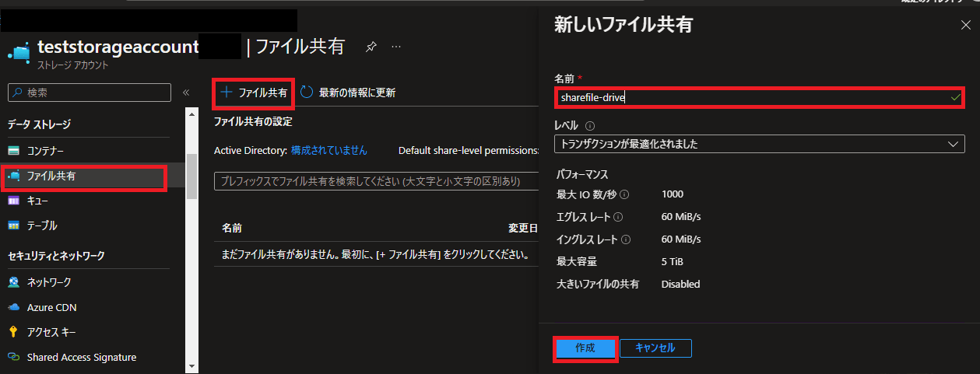The width and height of the screenshot is (980, 374).
Task: Click the storage account icon beside teststorageaccount
Action: [x=19, y=53]
